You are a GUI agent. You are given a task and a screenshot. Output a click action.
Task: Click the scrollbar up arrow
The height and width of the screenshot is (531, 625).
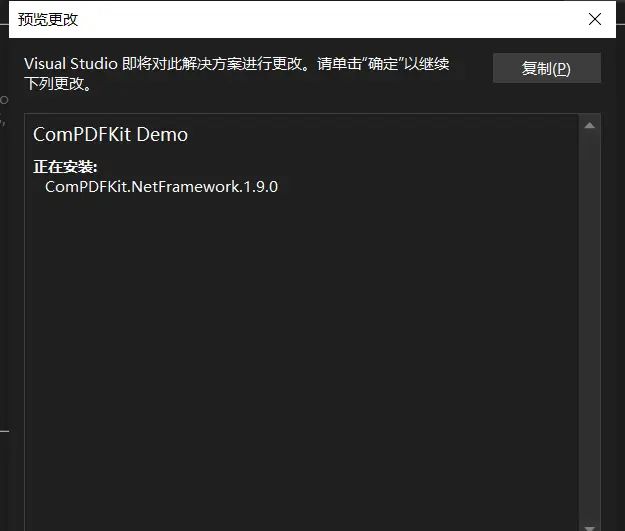coord(590,126)
